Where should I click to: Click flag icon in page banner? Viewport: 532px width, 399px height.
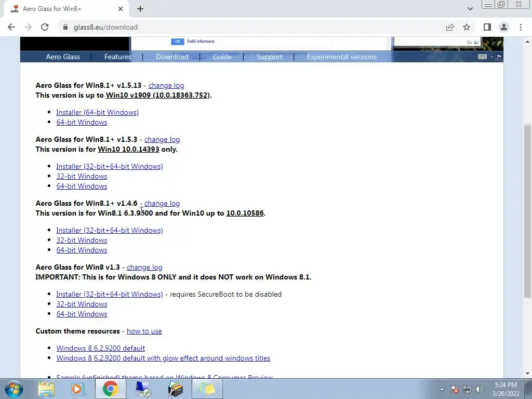499,57
